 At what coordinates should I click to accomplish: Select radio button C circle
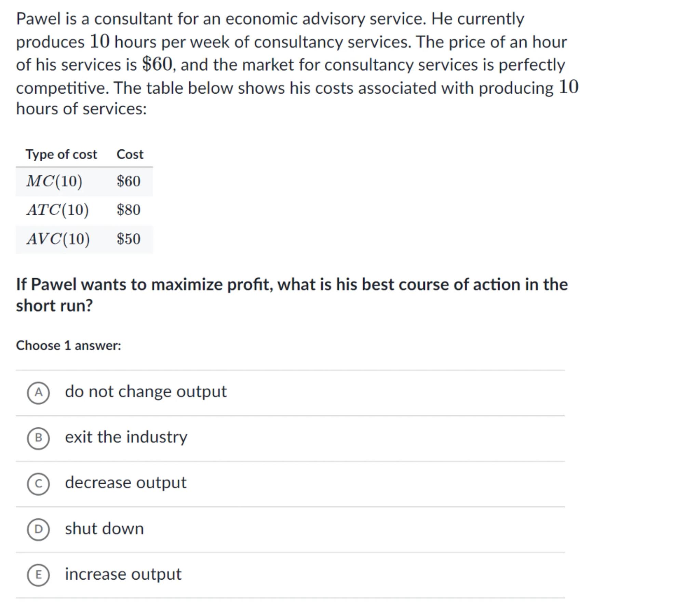38,484
